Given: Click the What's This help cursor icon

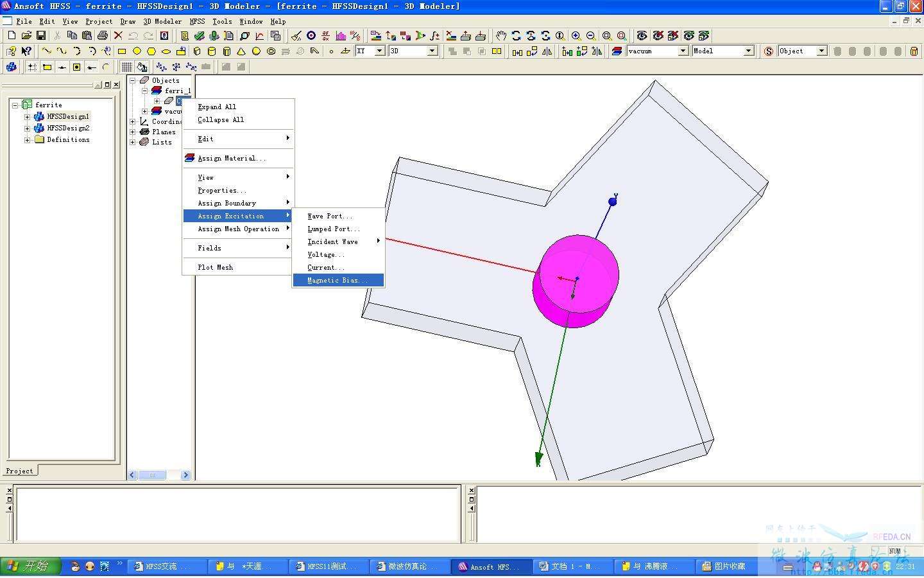Looking at the screenshot, I should tap(26, 51).
